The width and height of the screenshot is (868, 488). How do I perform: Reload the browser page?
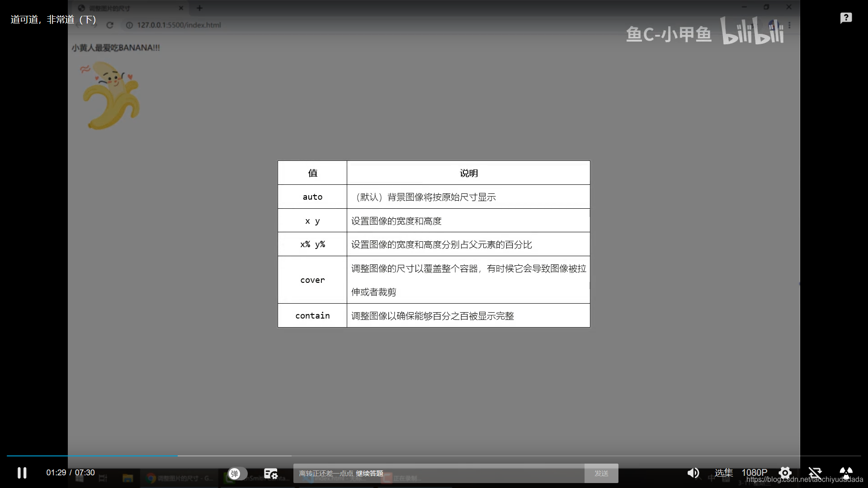(x=109, y=25)
